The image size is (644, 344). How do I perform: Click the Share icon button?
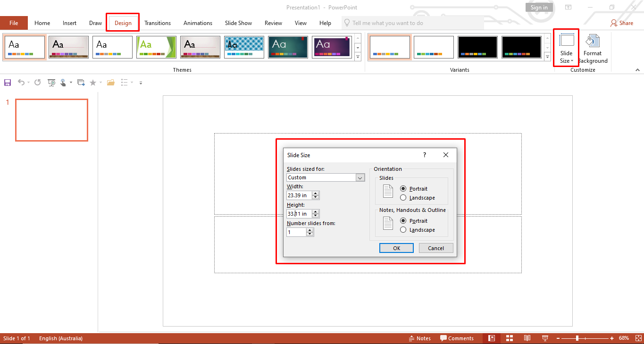point(622,23)
